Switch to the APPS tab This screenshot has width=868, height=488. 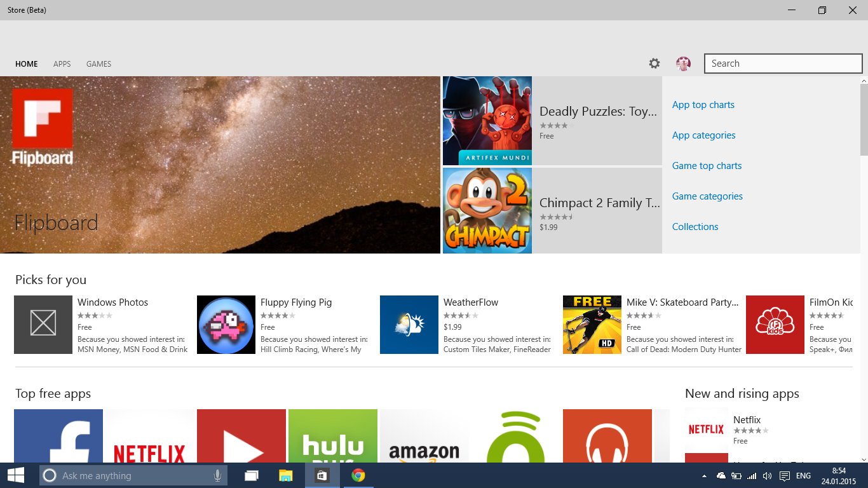[x=62, y=64]
